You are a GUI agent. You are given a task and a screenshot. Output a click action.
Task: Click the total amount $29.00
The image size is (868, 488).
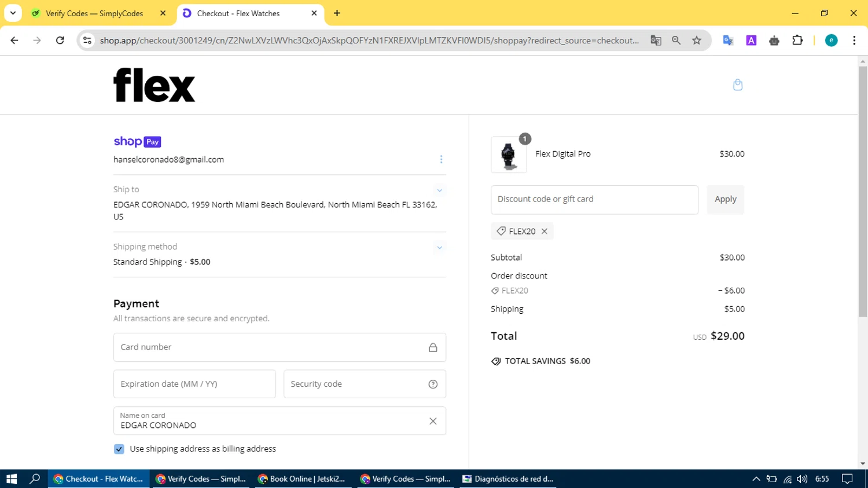(x=727, y=336)
